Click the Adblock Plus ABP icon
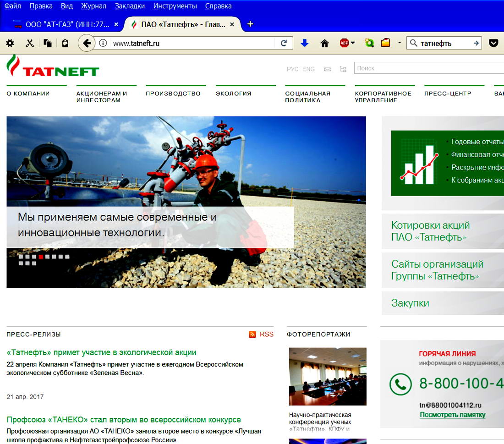Image resolution: width=504 pixels, height=444 pixels. [x=344, y=43]
